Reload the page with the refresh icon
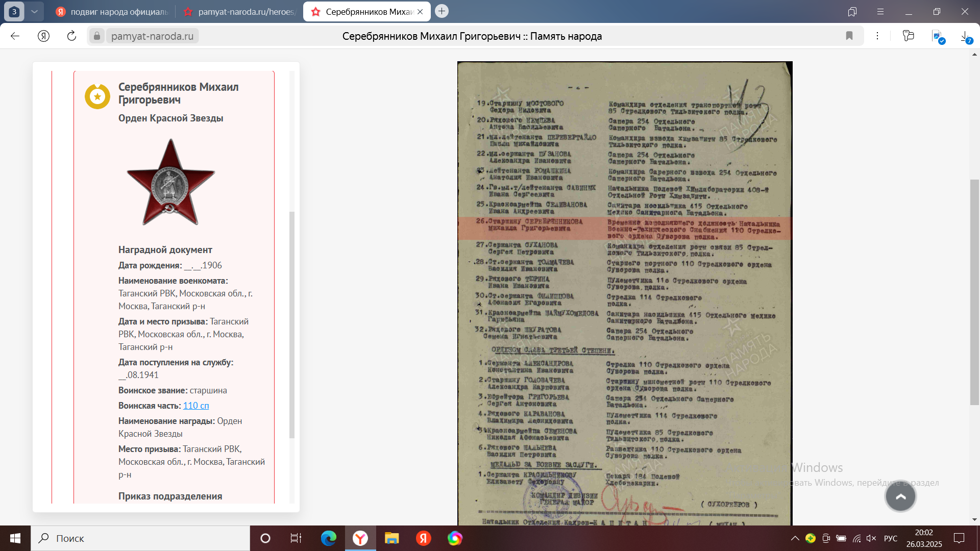This screenshot has height=551, width=980. click(x=71, y=36)
